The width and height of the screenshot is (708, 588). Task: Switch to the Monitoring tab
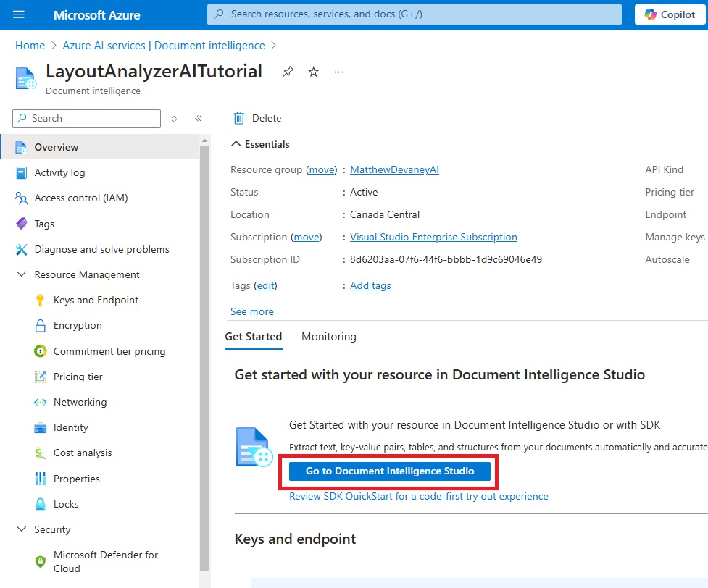coord(329,337)
